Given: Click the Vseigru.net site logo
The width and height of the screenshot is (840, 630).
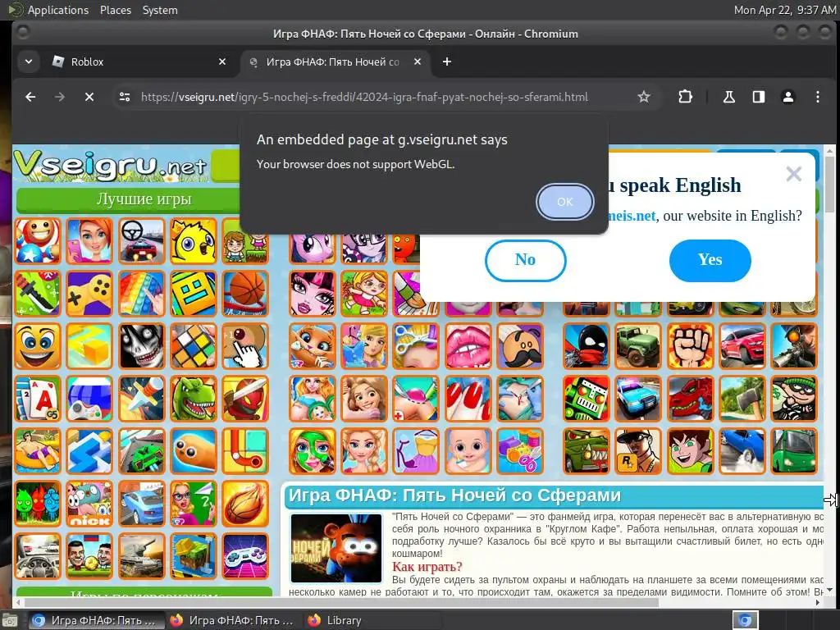Looking at the screenshot, I should pos(110,166).
